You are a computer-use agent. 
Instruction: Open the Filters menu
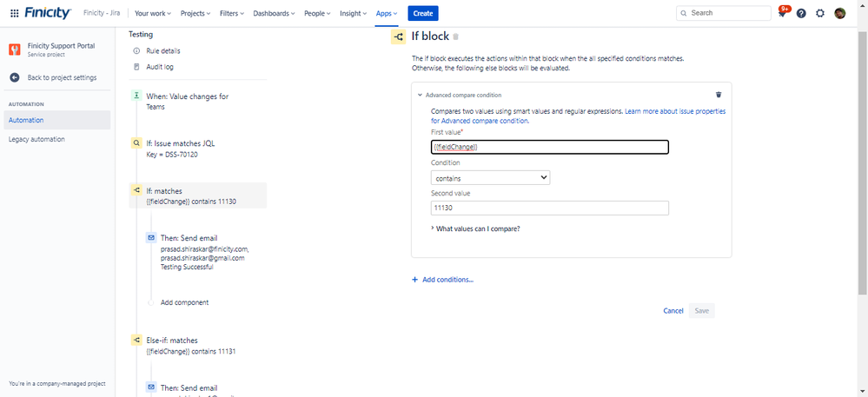pos(232,13)
